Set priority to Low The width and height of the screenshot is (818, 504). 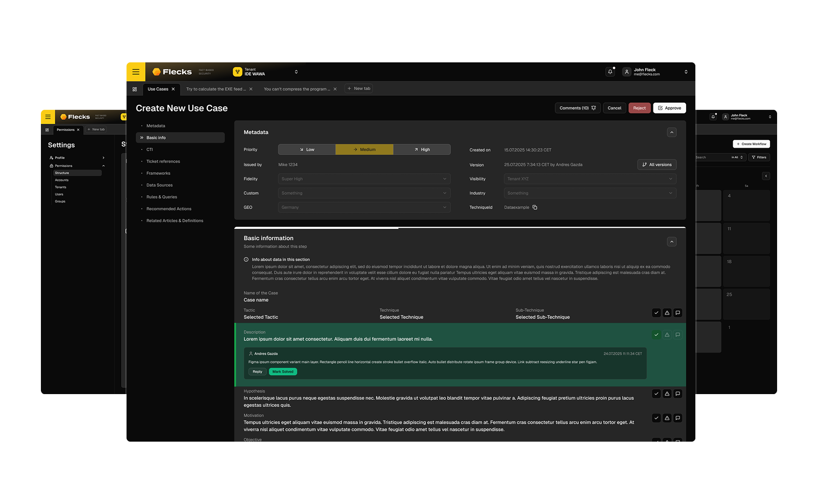point(307,150)
